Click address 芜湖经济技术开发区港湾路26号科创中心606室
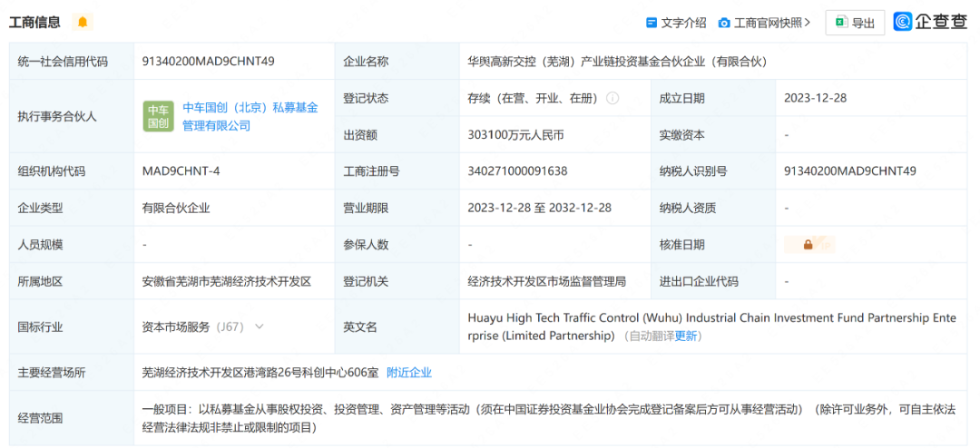The height and width of the screenshot is (448, 980). (x=260, y=373)
